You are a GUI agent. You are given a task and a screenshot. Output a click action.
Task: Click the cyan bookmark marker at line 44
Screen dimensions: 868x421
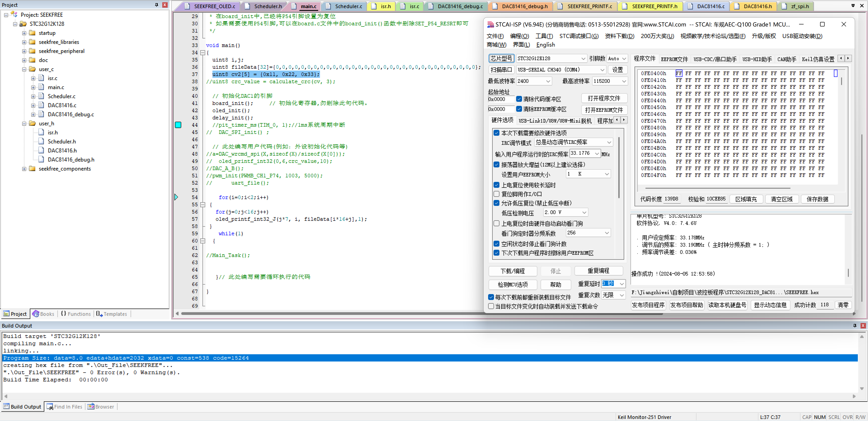pos(178,125)
